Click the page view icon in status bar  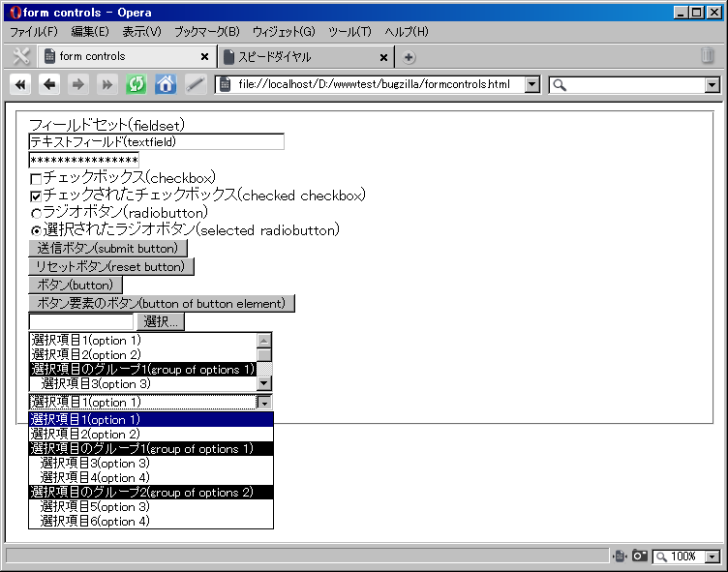click(620, 556)
